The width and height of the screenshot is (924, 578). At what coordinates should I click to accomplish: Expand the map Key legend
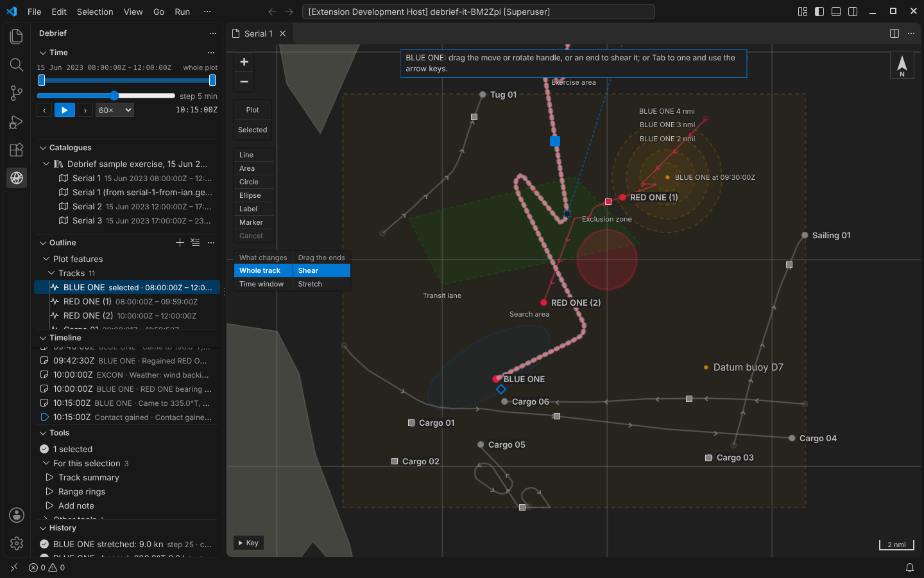tap(248, 543)
